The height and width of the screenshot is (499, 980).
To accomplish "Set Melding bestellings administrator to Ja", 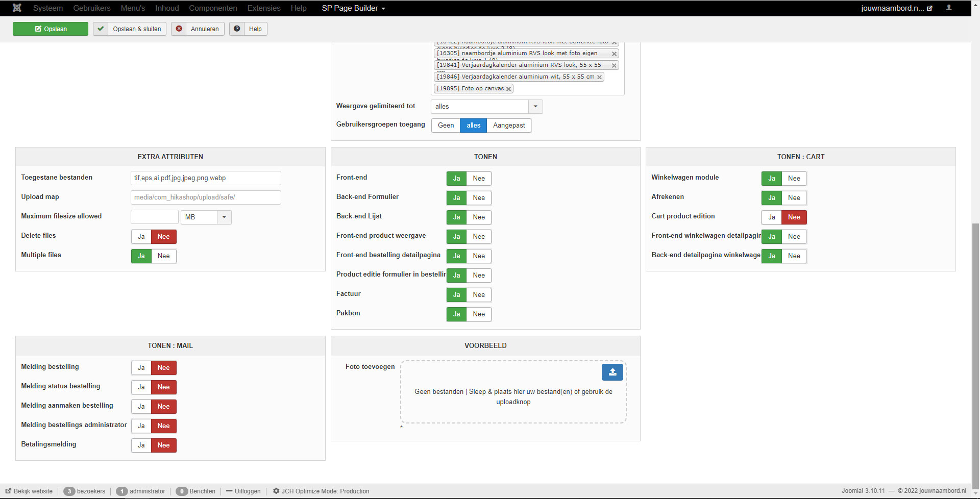I will [141, 426].
